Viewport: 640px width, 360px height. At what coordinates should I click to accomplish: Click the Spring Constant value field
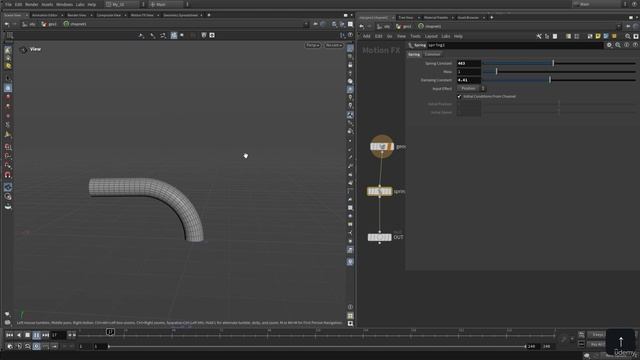coord(469,63)
